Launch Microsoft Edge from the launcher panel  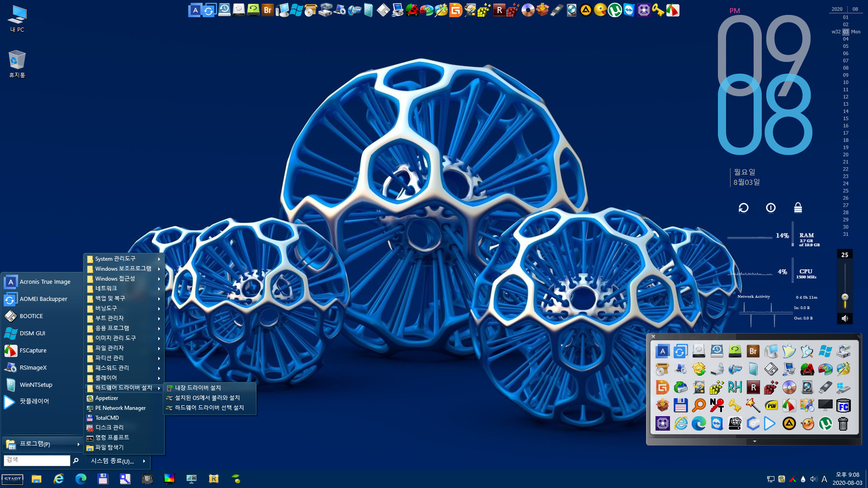[x=698, y=423]
